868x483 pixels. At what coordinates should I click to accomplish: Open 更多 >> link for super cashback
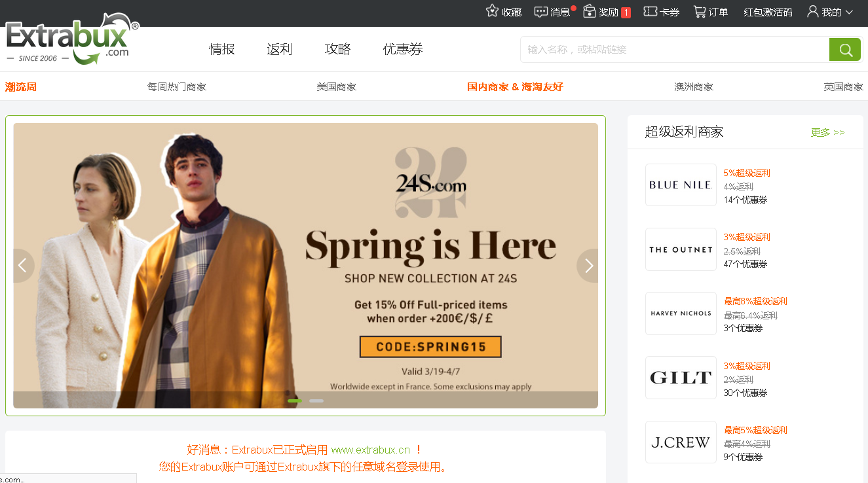[828, 132]
